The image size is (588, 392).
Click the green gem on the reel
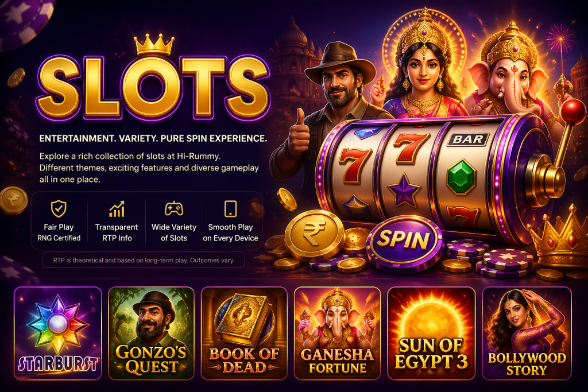pos(461,177)
